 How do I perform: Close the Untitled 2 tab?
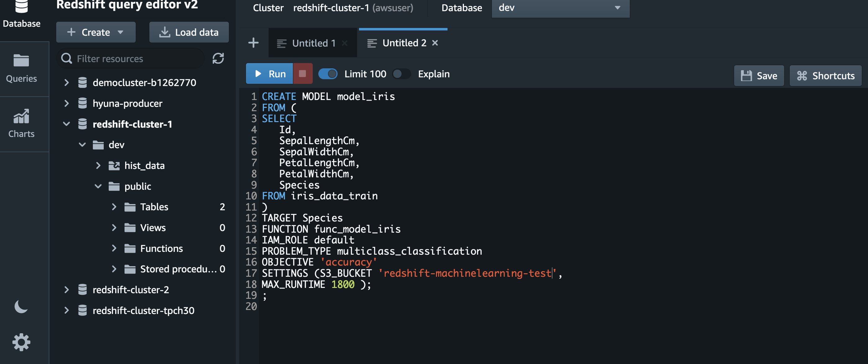pyautogui.click(x=435, y=43)
